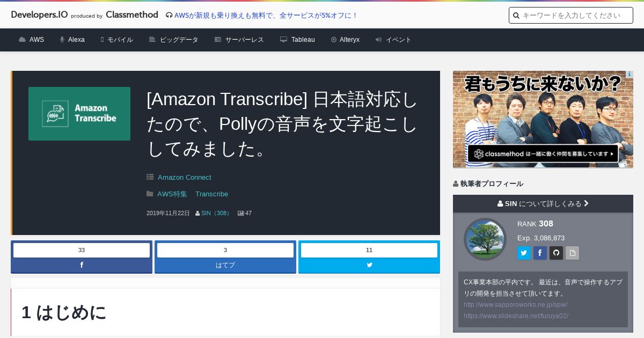Click the はてブ count 3
644x338 pixels.
[x=225, y=250]
